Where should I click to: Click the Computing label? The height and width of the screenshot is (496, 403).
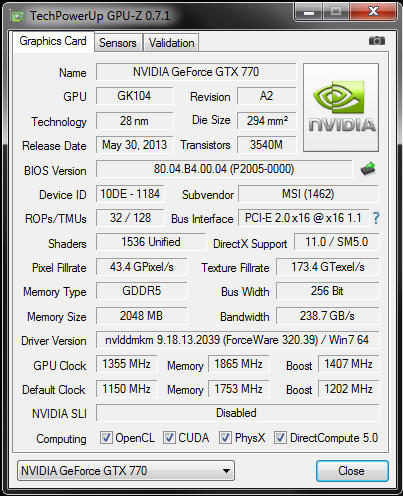click(61, 439)
